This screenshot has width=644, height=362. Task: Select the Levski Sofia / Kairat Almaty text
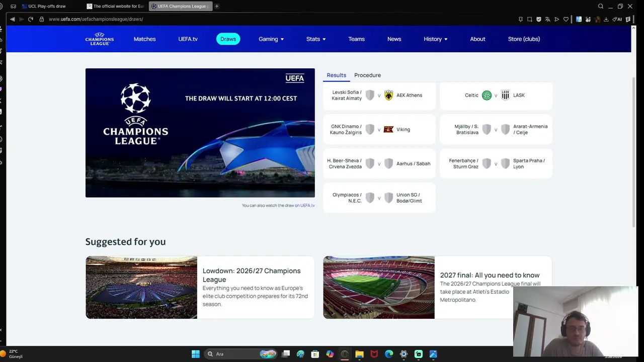click(x=347, y=96)
